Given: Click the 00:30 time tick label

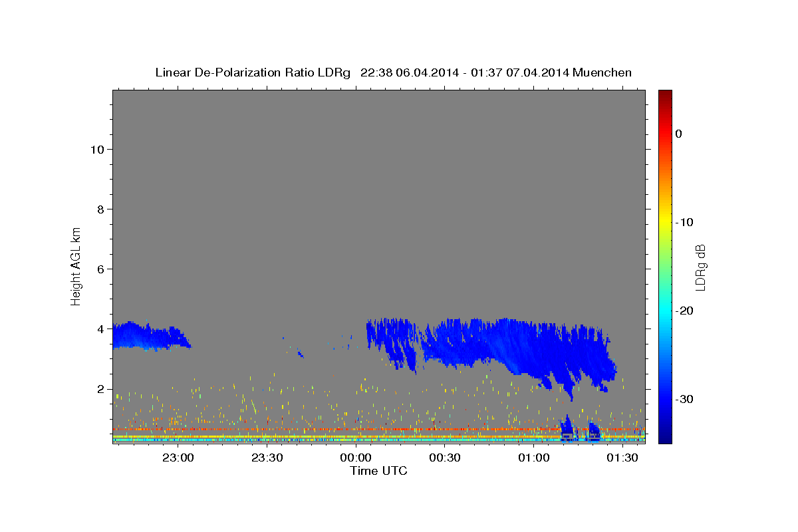Looking at the screenshot, I should [445, 458].
